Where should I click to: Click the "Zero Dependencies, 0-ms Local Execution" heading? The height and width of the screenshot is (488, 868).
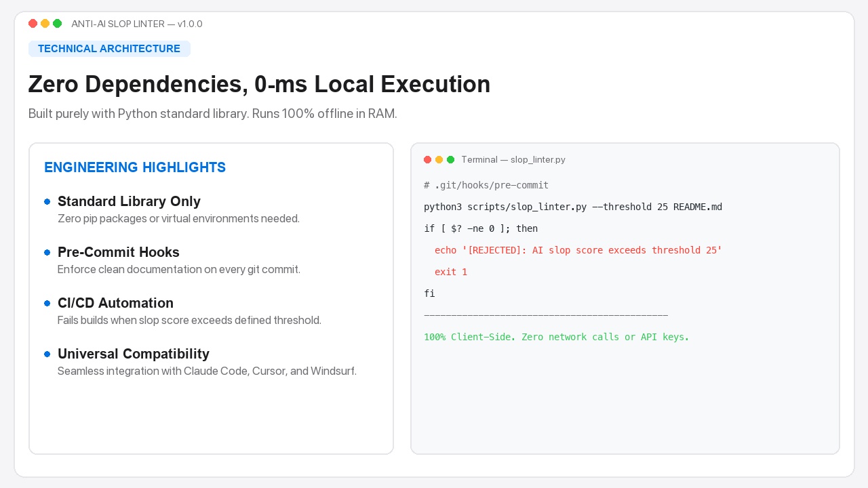(x=259, y=84)
